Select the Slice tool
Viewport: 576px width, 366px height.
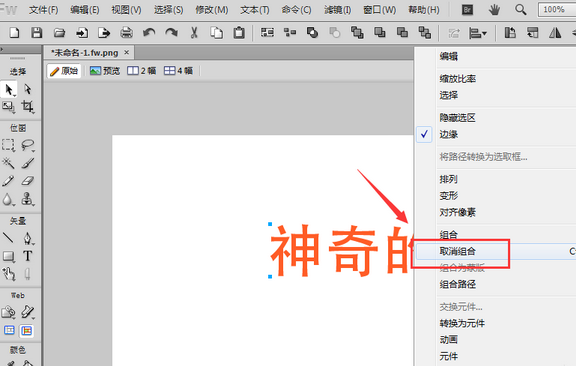pyautogui.click(x=28, y=312)
